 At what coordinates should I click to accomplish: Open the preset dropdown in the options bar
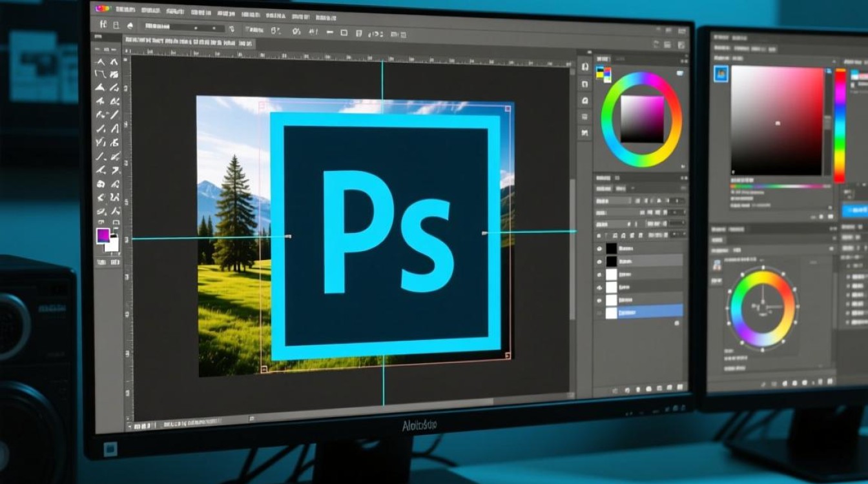point(183,27)
